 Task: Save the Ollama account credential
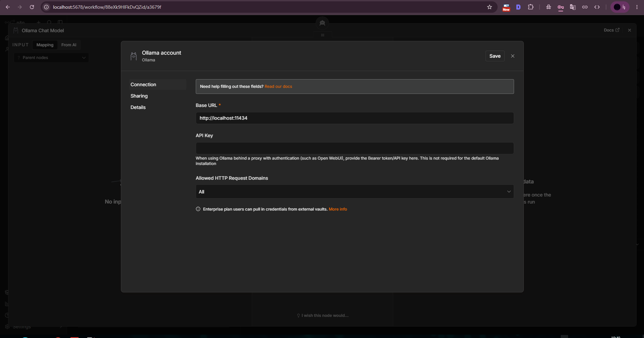pos(495,56)
